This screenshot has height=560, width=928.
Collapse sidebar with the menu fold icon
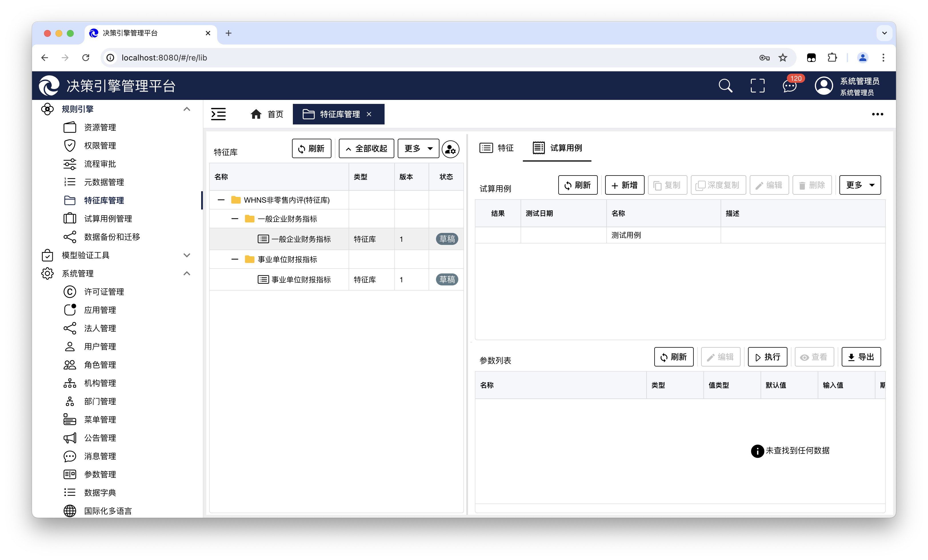point(219,114)
